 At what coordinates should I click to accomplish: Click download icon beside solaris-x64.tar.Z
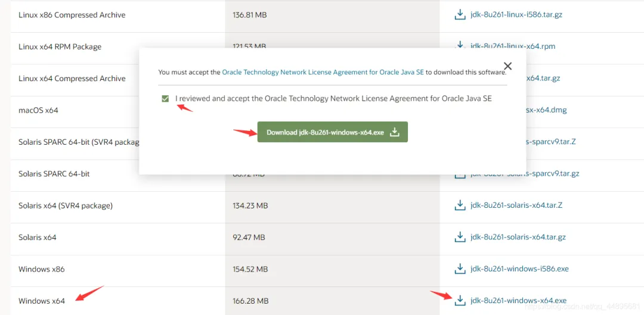(x=460, y=205)
